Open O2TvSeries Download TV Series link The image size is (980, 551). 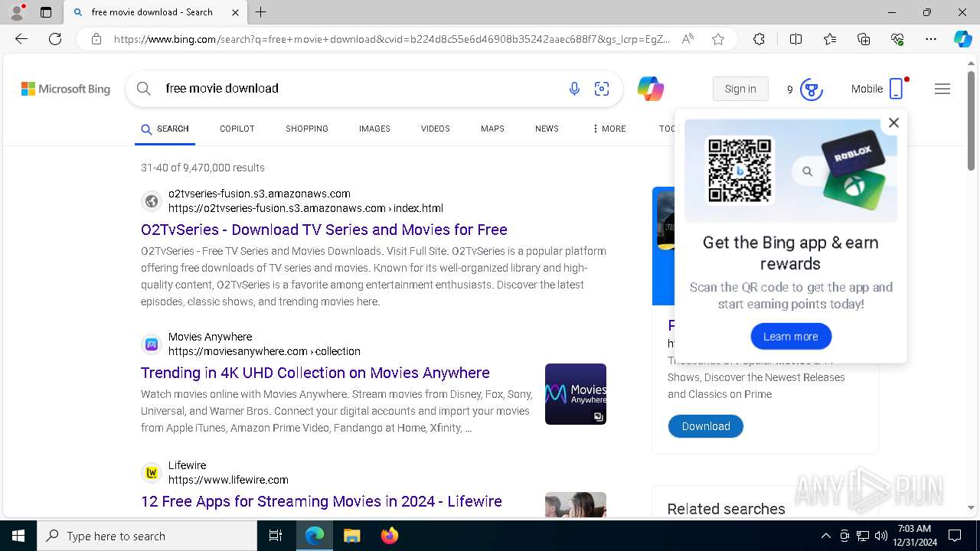(x=324, y=230)
